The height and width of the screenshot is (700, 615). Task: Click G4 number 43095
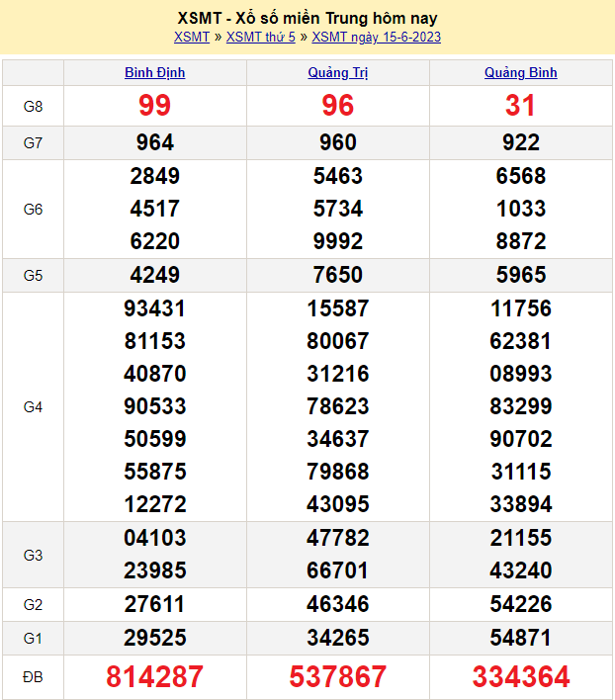338,504
